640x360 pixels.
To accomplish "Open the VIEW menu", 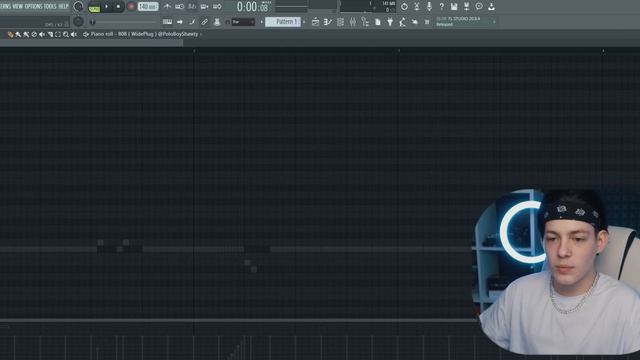I will [x=18, y=6].
